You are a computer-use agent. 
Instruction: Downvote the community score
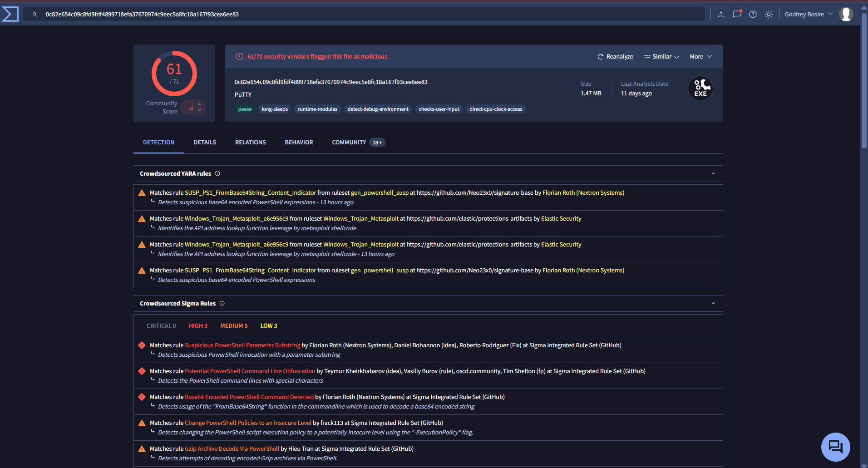[x=199, y=111]
